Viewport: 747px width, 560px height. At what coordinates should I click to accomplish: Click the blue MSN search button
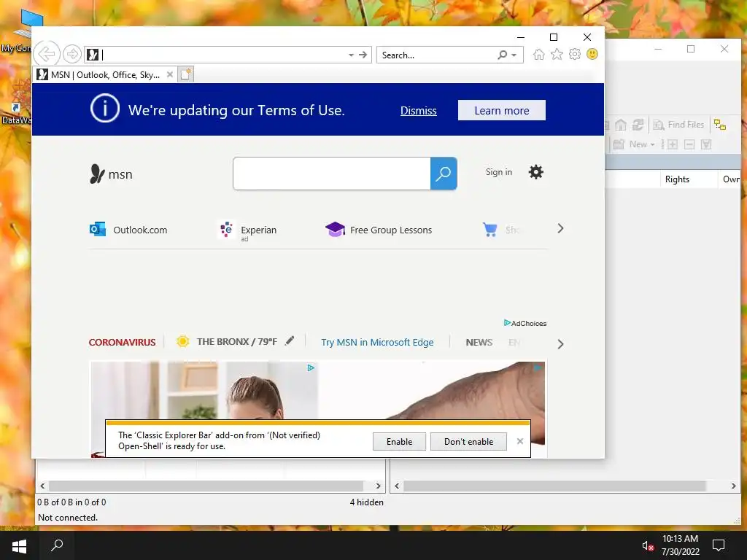pos(444,174)
